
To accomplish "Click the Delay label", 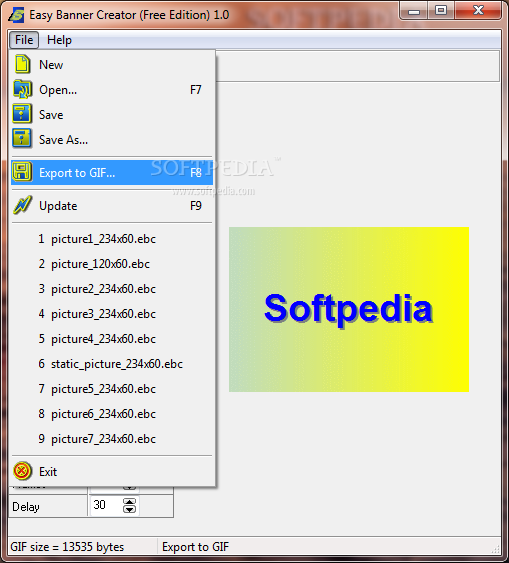I will coord(26,507).
